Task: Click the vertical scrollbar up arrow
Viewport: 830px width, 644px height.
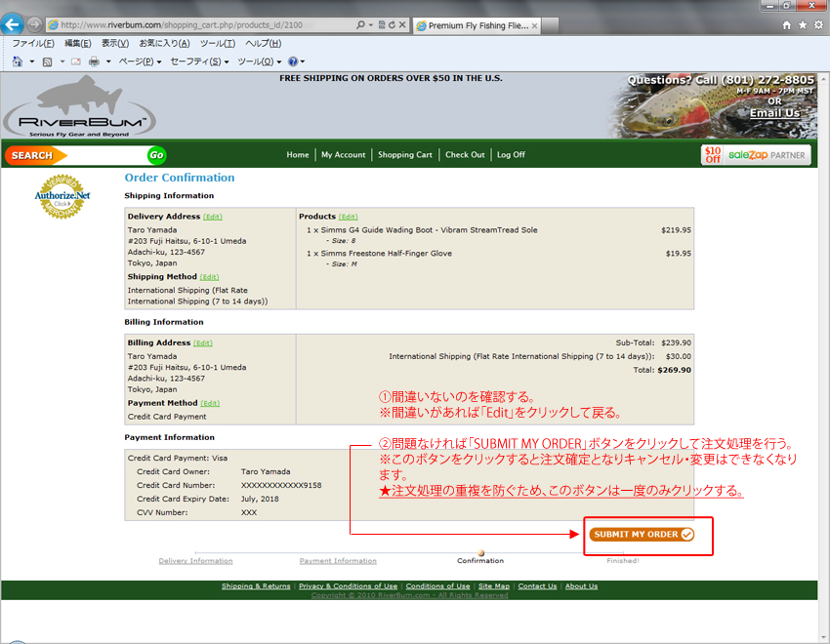Action: (823, 78)
